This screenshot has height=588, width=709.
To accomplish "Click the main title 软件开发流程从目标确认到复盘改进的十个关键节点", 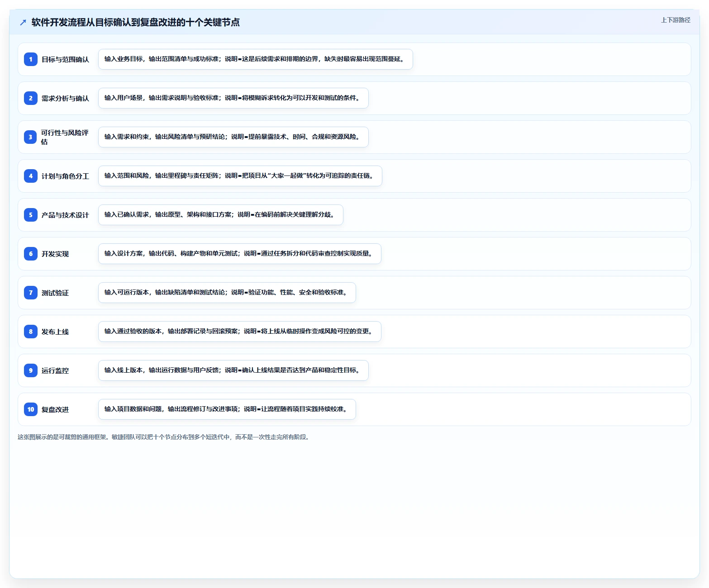I will click(x=136, y=22).
